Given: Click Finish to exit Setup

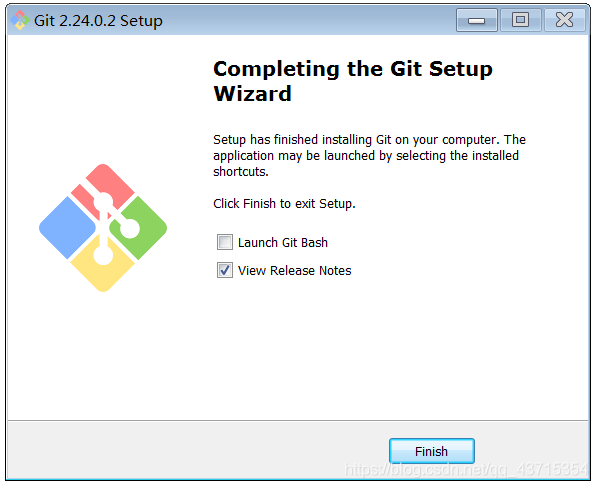Looking at the screenshot, I should (432, 451).
